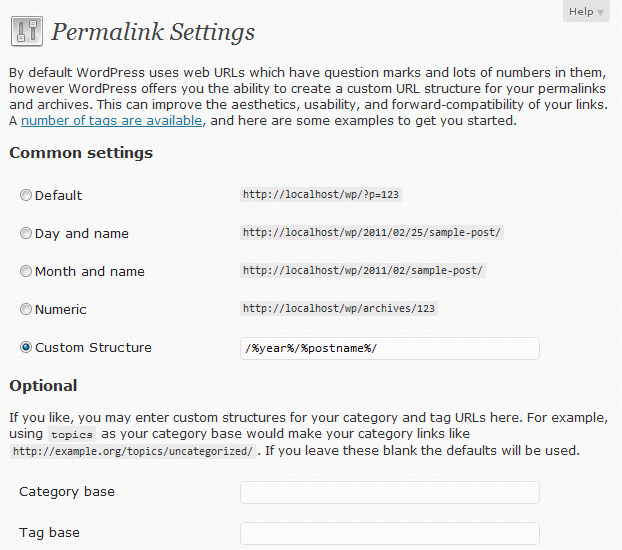Click the example.org/topics/uncategorized URL sample
Viewport: 622px width, 550px height.
[132, 452]
